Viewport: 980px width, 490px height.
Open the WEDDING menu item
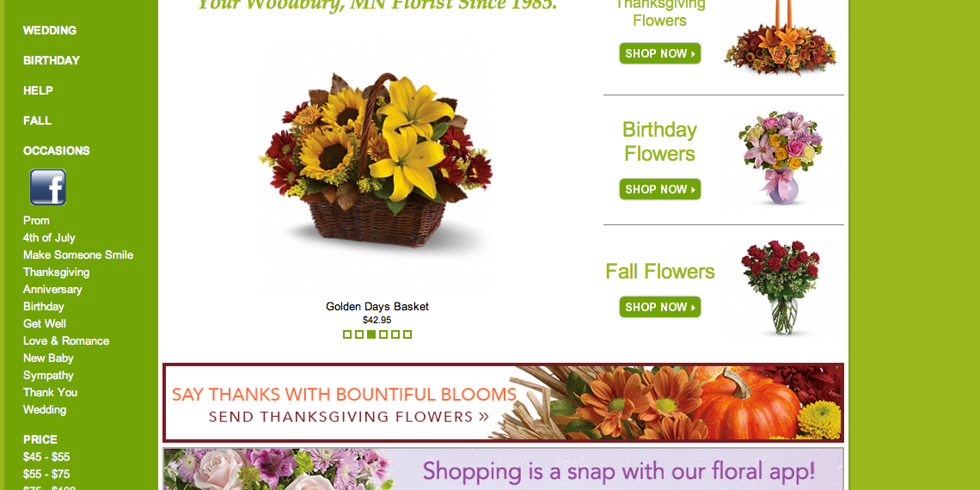pos(50,30)
